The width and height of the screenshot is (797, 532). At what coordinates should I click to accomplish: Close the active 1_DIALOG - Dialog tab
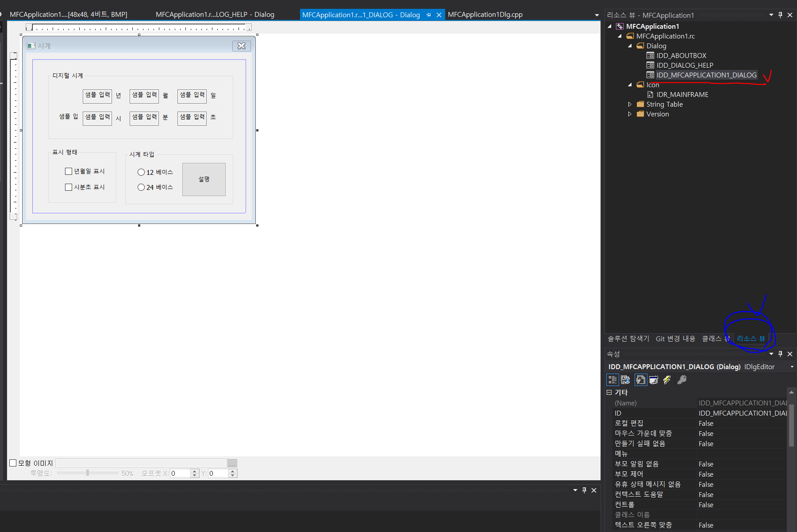pos(439,15)
